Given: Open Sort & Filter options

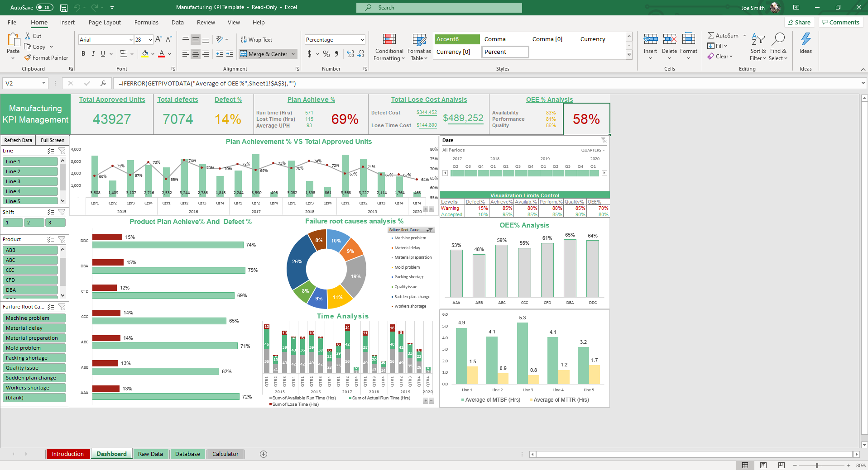Looking at the screenshot, I should tap(758, 47).
